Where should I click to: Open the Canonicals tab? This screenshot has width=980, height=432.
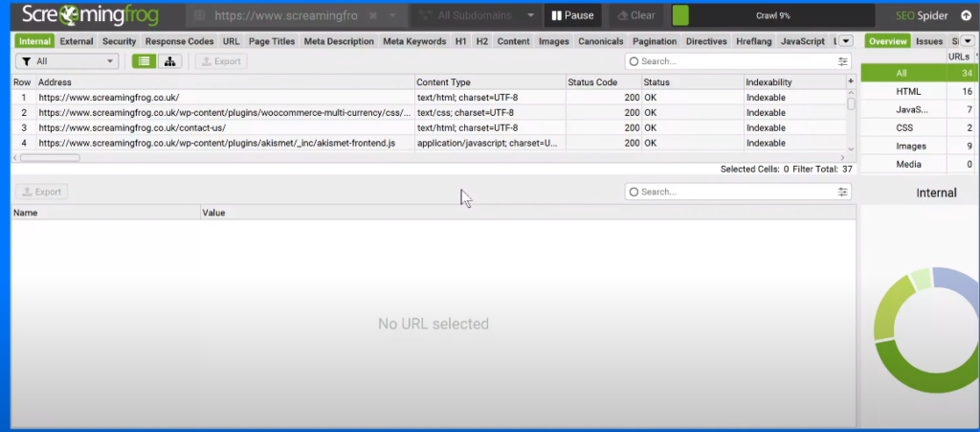coord(601,41)
